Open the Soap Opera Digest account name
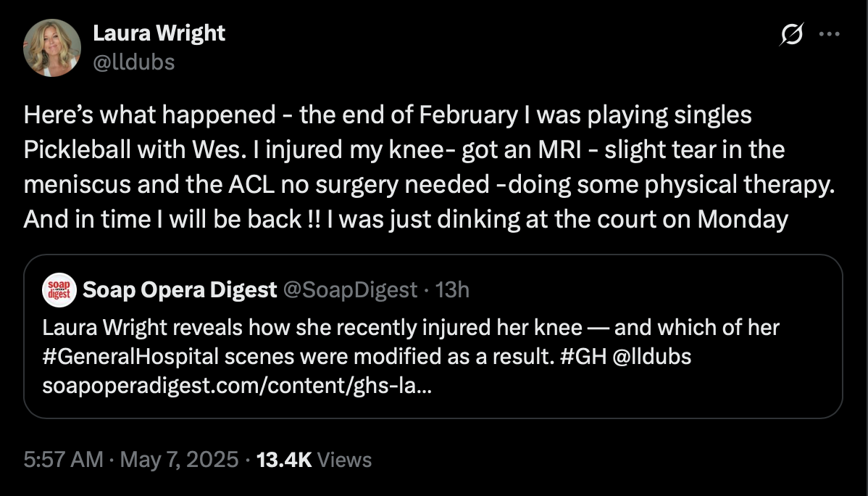This screenshot has height=496, width=868. coord(180,290)
